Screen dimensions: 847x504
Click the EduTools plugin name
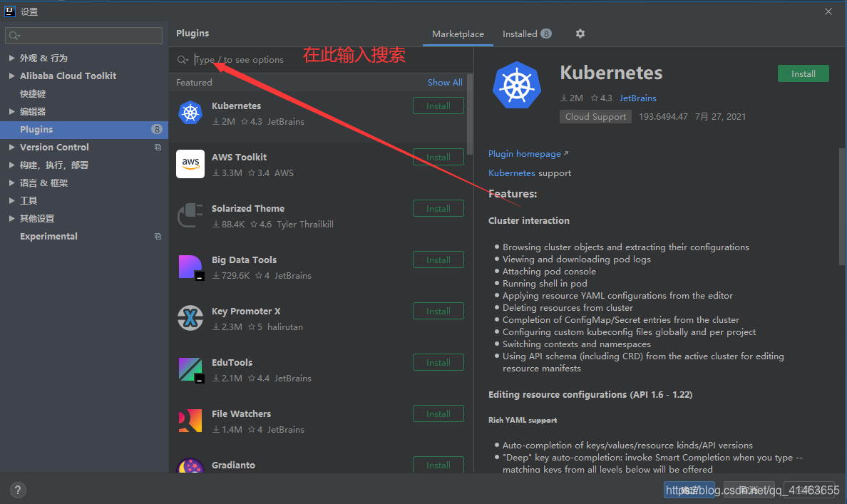click(232, 362)
